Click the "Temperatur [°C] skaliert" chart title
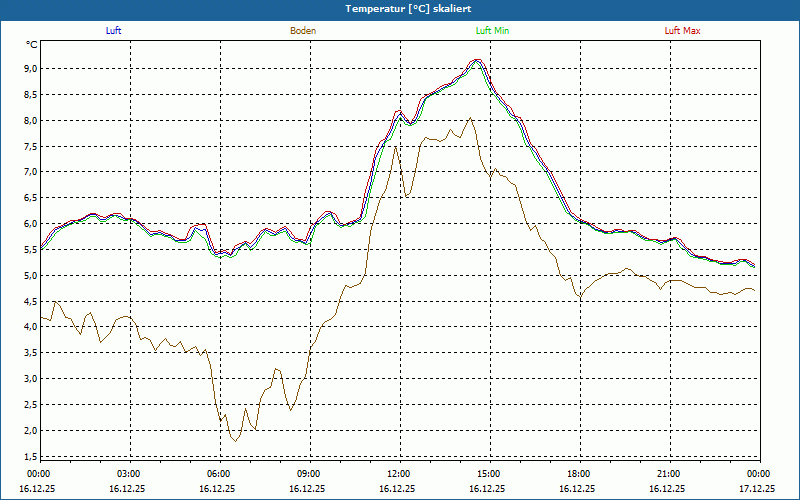Image resolution: width=800 pixels, height=500 pixels. (400, 8)
